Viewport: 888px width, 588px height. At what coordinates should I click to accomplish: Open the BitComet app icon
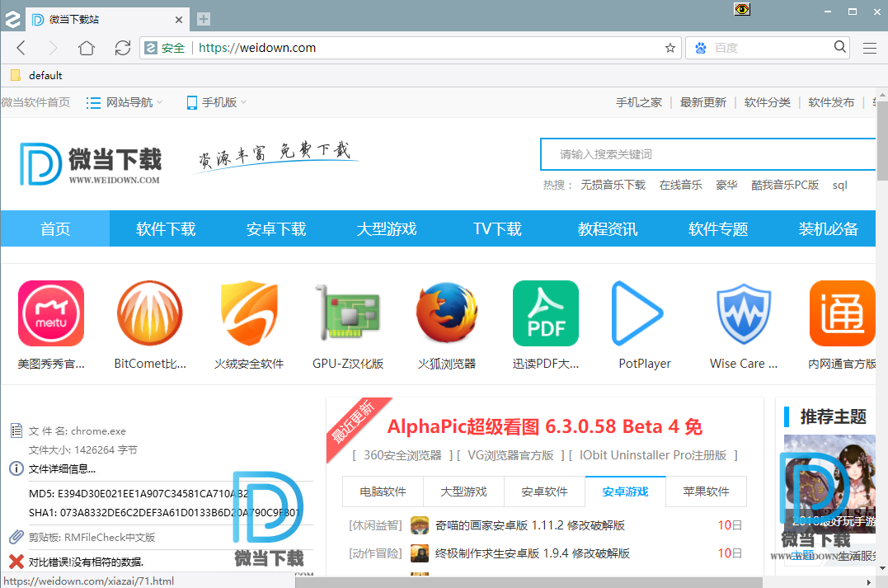click(149, 313)
